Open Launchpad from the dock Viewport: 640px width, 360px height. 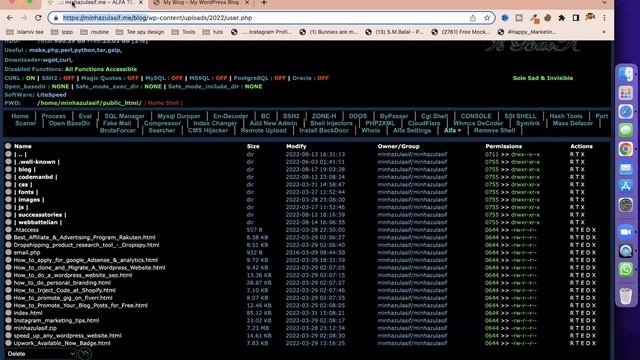point(626,93)
